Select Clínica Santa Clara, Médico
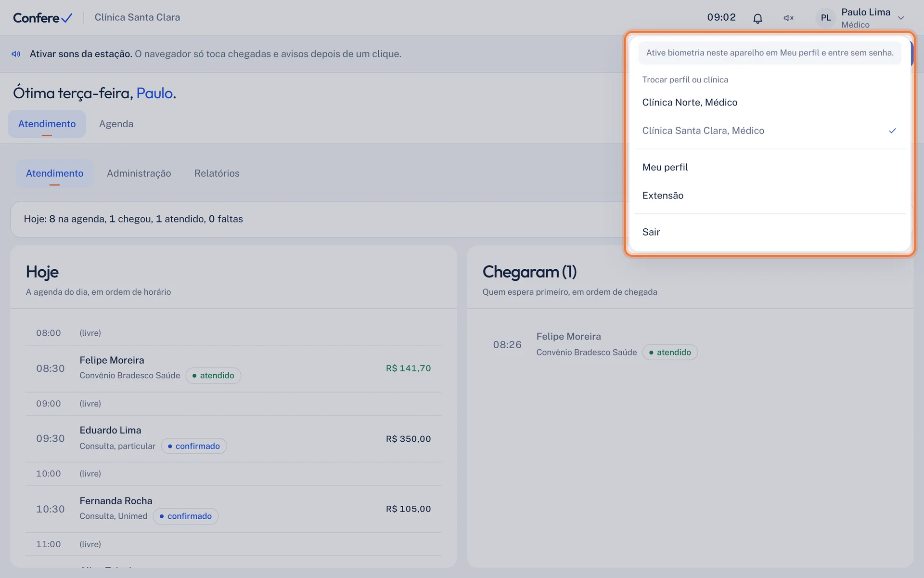The image size is (924, 578). 770,131
